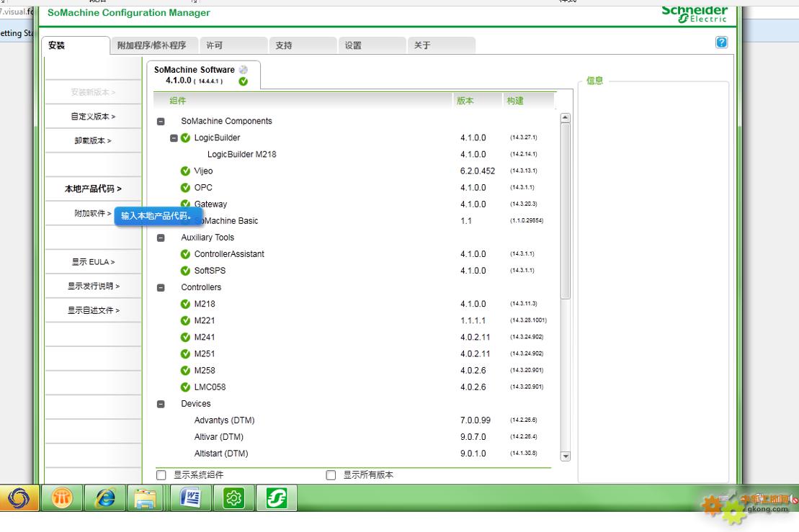Select the LogicBuilder M218 row
Screen dimensions: 799x532
click(354, 154)
